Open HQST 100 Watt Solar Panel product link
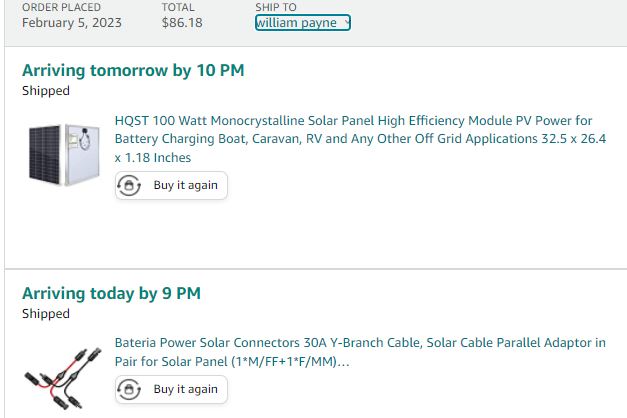 [x=360, y=139]
